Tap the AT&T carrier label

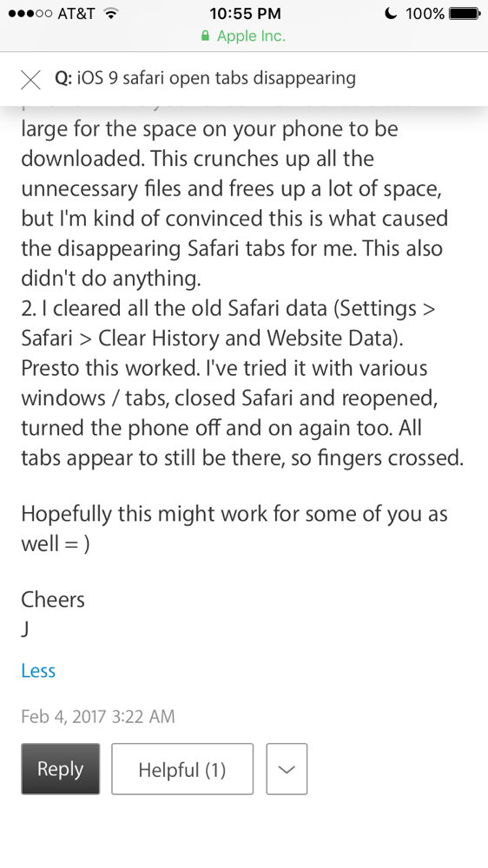pos(76,14)
